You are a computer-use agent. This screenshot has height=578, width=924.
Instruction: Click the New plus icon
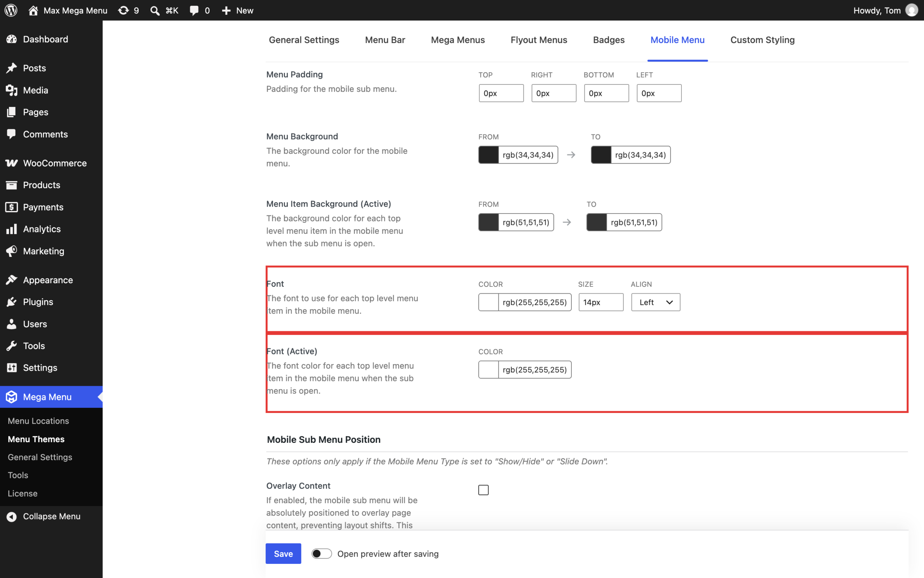226,10
